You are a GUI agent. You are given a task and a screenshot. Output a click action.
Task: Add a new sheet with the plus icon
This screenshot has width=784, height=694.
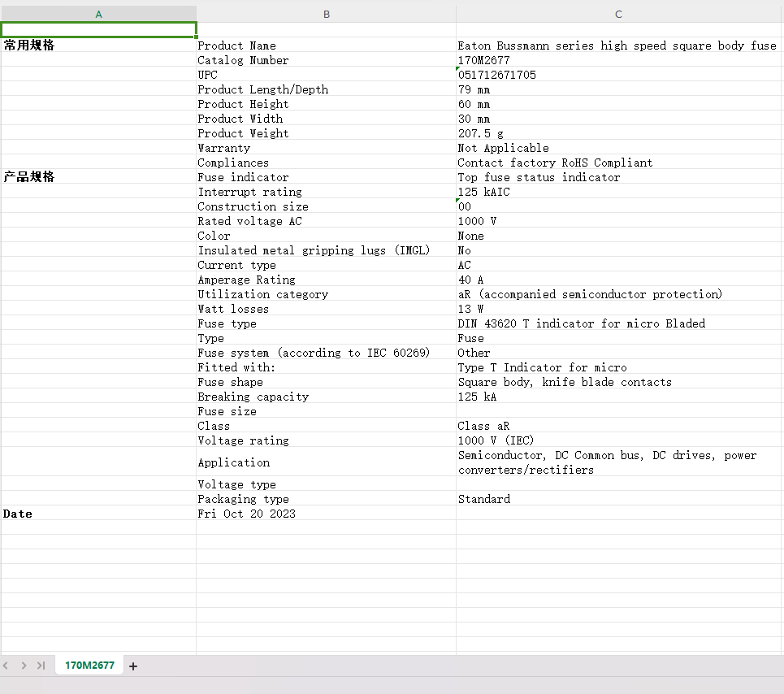(133, 666)
